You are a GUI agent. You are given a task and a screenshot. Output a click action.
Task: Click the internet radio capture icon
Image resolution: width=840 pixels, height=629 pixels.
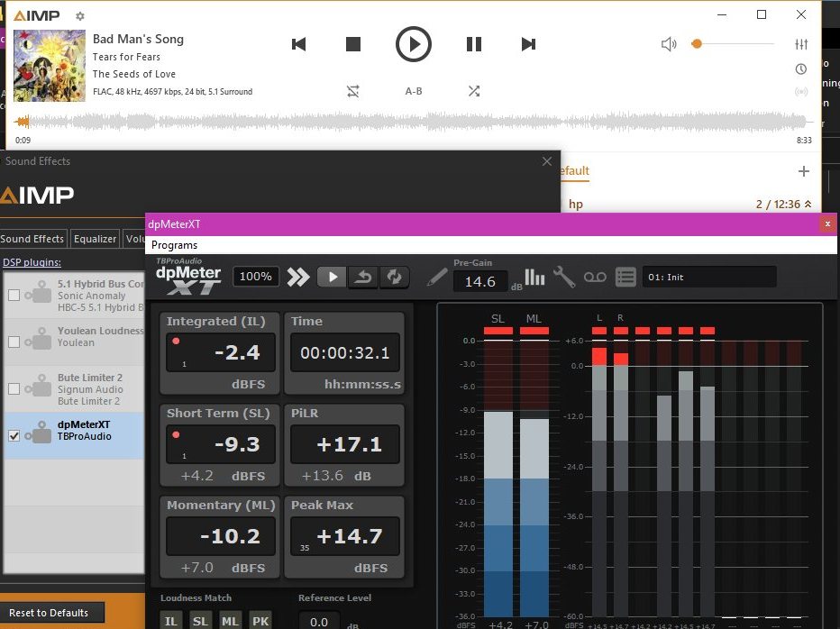tap(801, 92)
